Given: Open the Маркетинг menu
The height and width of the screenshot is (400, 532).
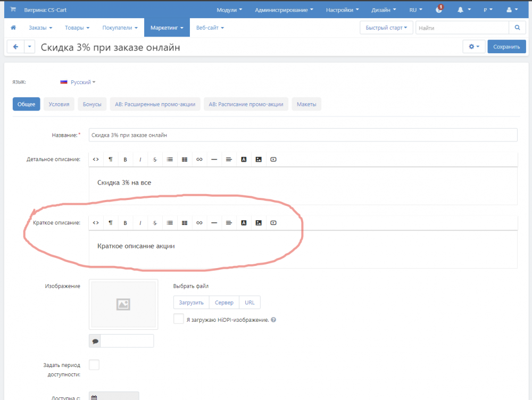Looking at the screenshot, I should [167, 28].
